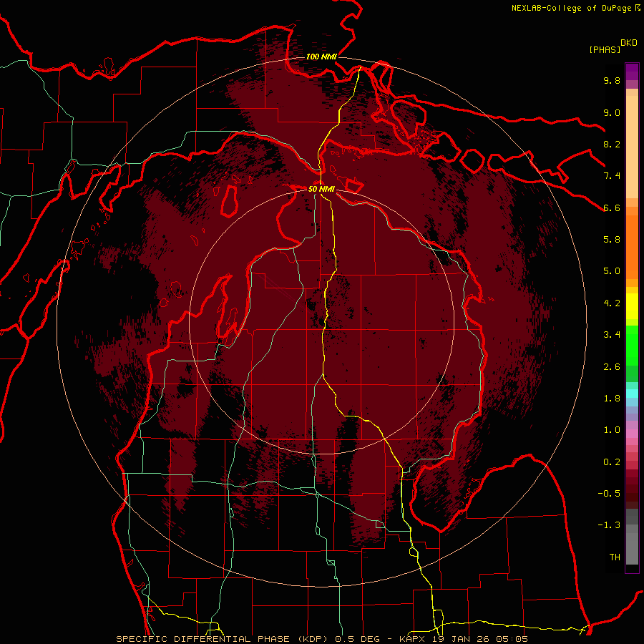This screenshot has width=644, height=644.
Task: Click the pink segment of the color scale
Action: 632,434
